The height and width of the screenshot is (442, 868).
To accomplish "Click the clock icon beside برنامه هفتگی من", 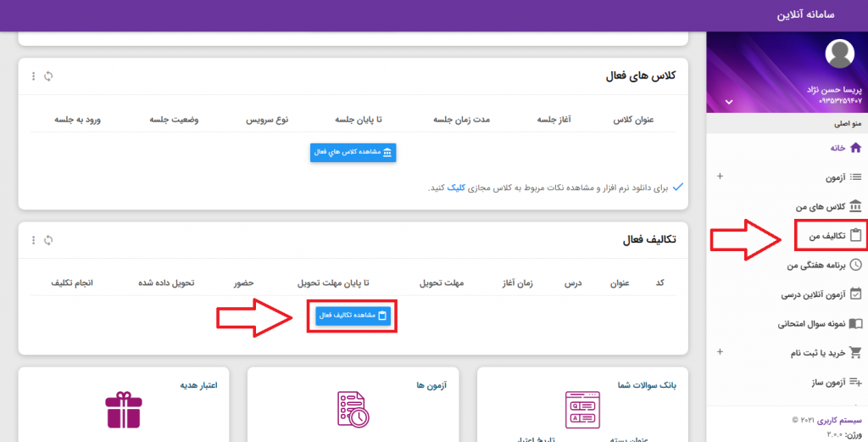I will 855,265.
